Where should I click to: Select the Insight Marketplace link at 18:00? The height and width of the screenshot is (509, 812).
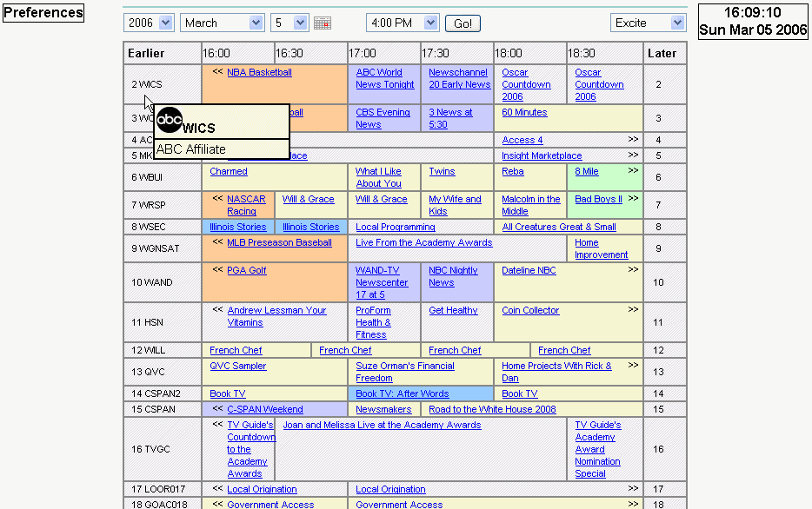[x=542, y=155]
